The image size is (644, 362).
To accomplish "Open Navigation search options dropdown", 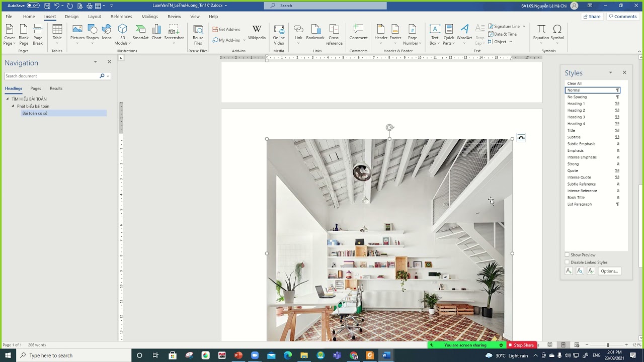I will pos(108,76).
